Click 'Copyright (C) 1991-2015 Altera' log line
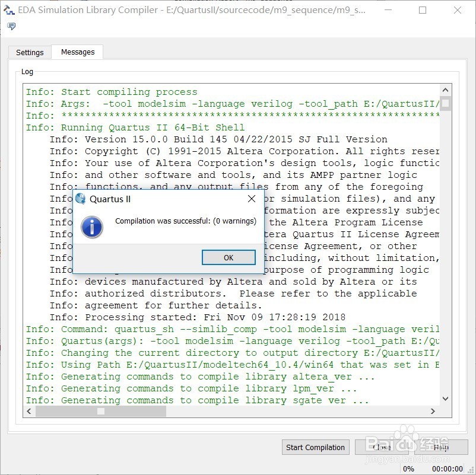Screen dimensions: 476x475 pos(245,151)
